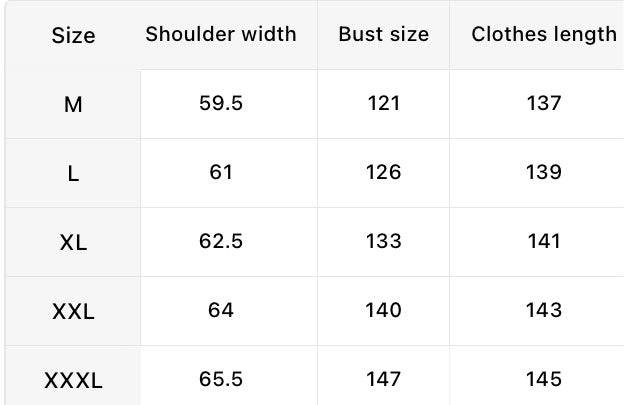Select the M size row label
Viewport: 624px width, 405px height.
point(73,104)
